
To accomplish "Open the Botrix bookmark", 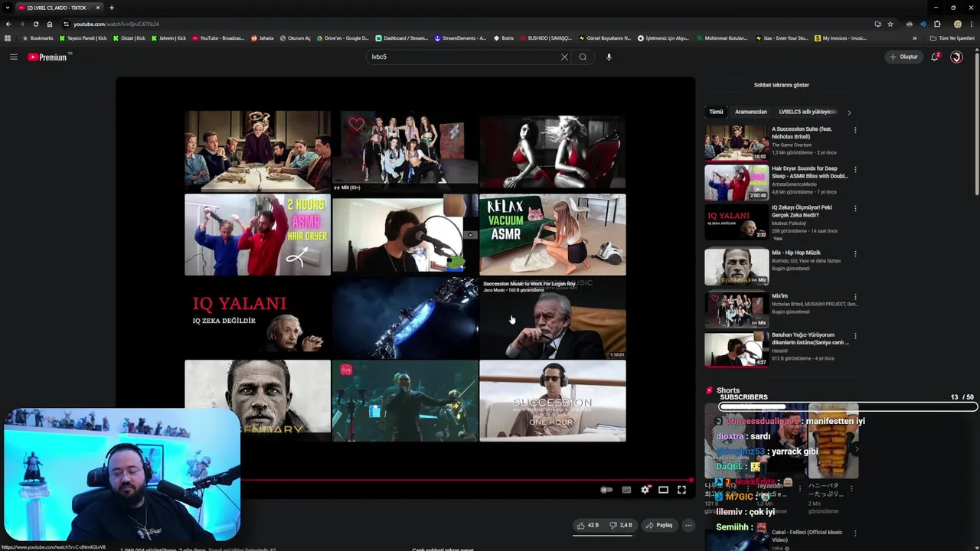I will (x=503, y=37).
